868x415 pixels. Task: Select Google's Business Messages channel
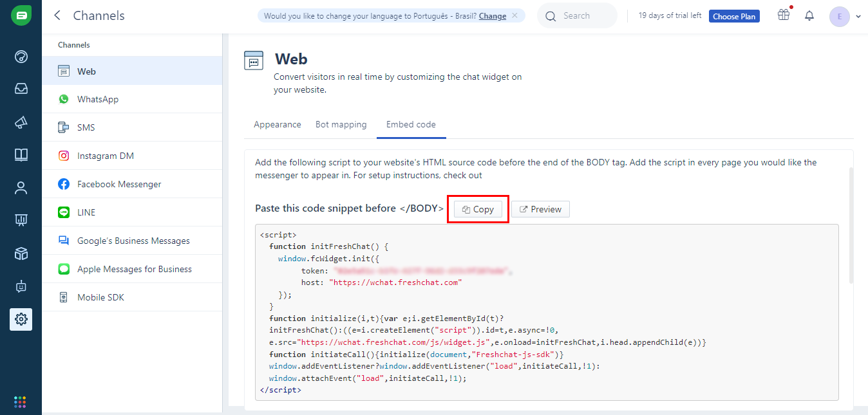[x=132, y=241]
